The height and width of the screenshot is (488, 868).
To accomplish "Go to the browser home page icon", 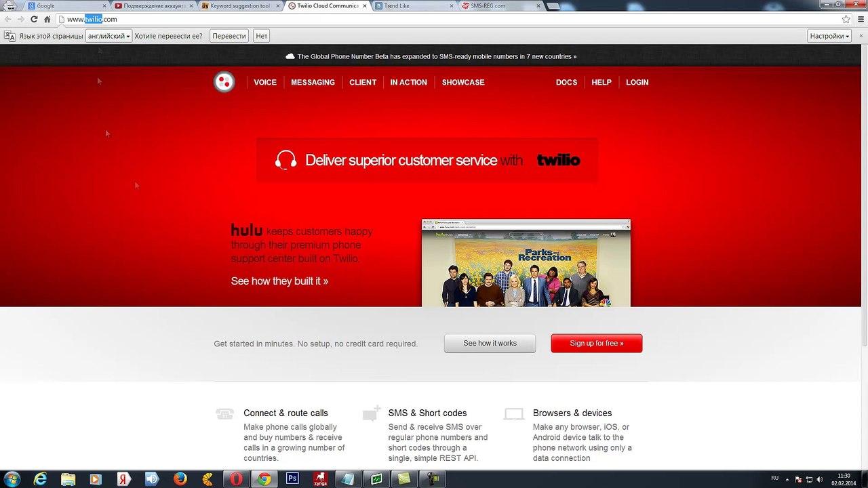I will coord(47,20).
